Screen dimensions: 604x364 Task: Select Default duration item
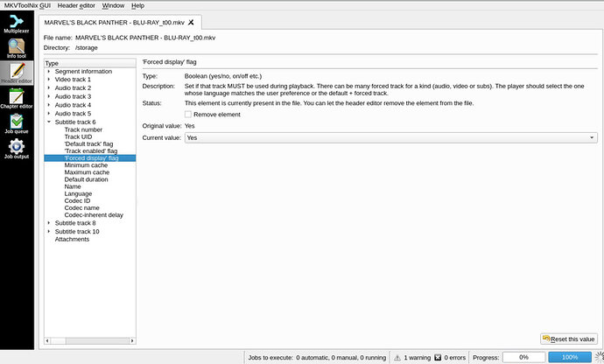point(86,179)
